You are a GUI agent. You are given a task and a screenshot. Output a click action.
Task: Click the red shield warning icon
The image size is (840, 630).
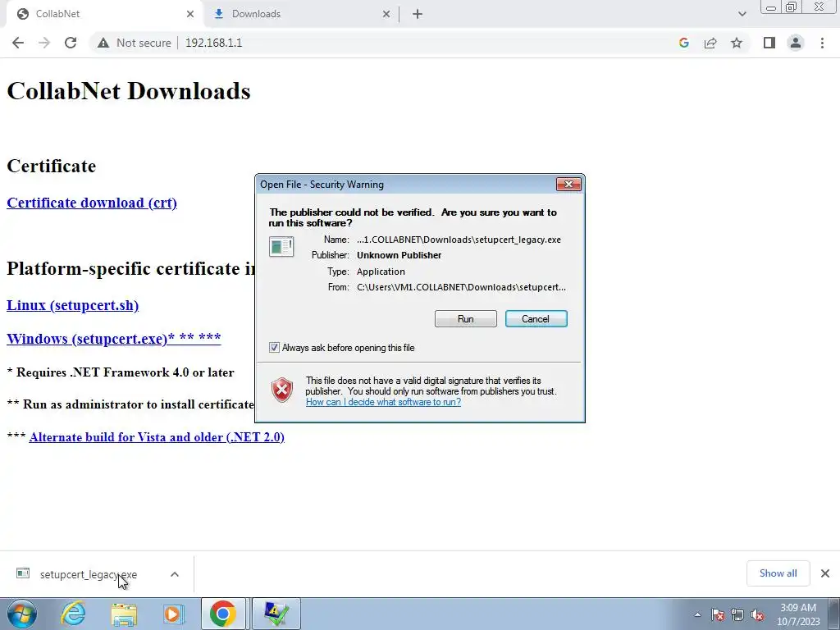(x=282, y=390)
